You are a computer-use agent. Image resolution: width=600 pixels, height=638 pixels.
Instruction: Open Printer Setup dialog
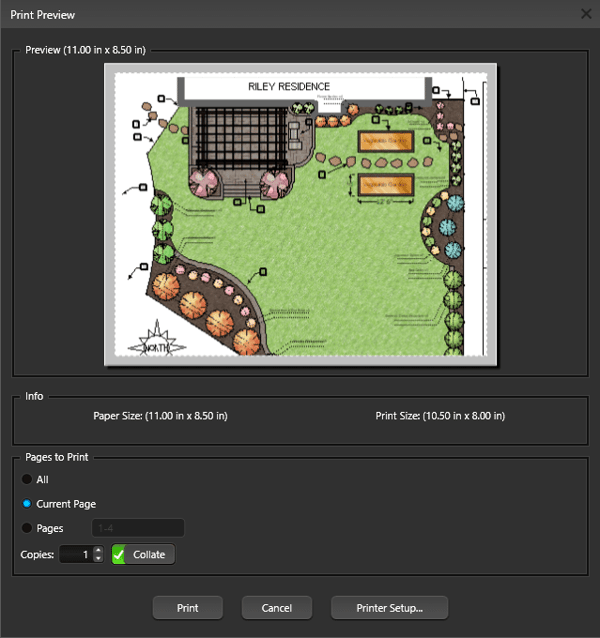pos(389,607)
